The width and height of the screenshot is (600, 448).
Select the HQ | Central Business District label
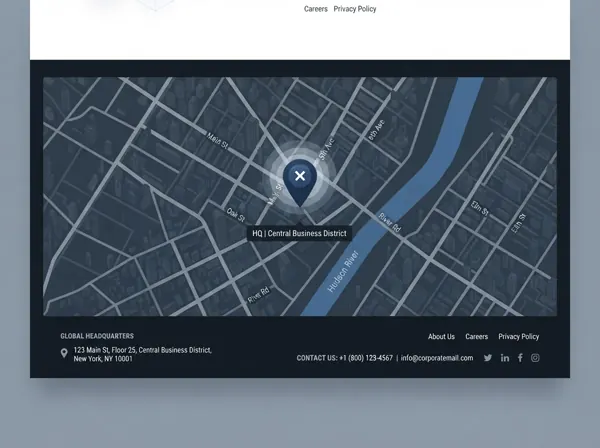click(x=299, y=233)
